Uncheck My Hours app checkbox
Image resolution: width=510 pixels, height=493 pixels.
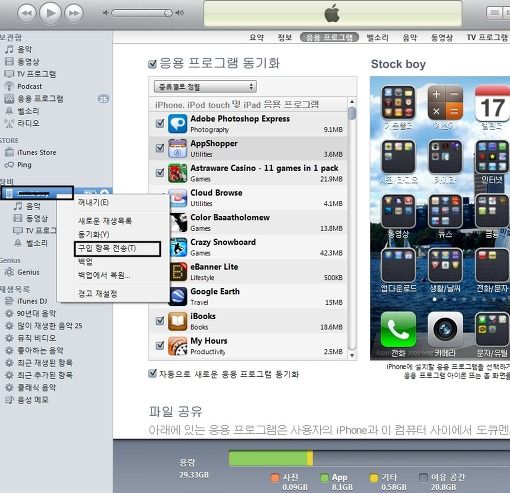[160, 345]
